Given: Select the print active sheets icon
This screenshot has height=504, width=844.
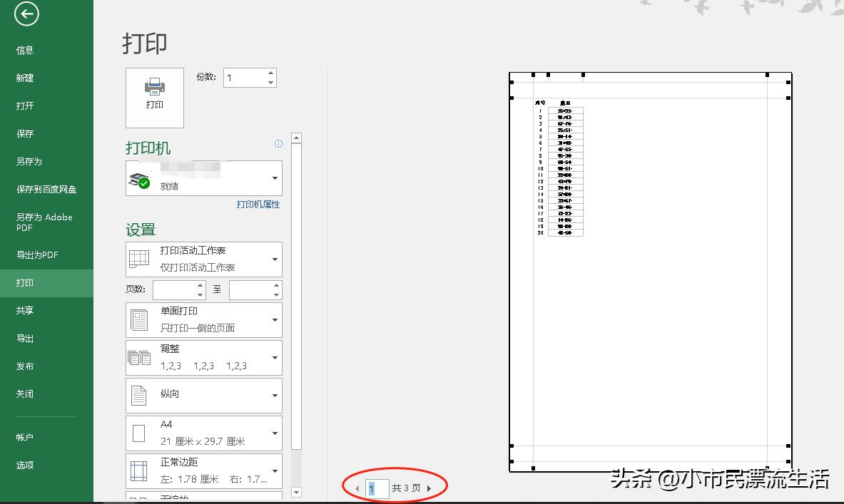Looking at the screenshot, I should click(x=139, y=258).
